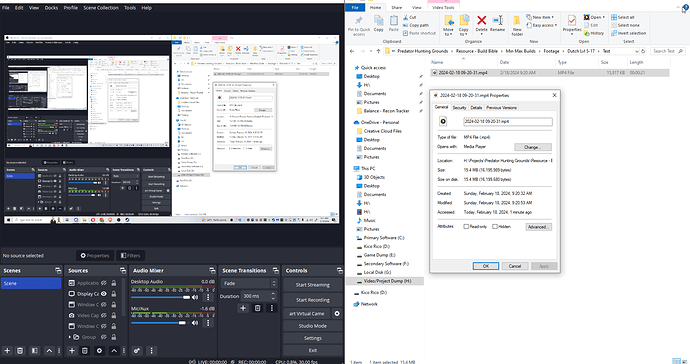Open advanced audio properties gear icon
Image resolution: width=690 pixels, height=364 pixels.
(137, 351)
